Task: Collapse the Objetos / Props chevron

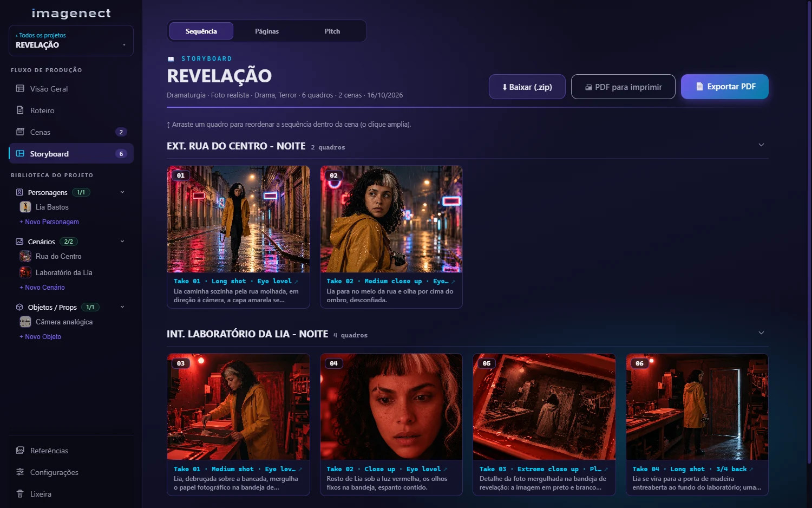Action: click(x=122, y=307)
